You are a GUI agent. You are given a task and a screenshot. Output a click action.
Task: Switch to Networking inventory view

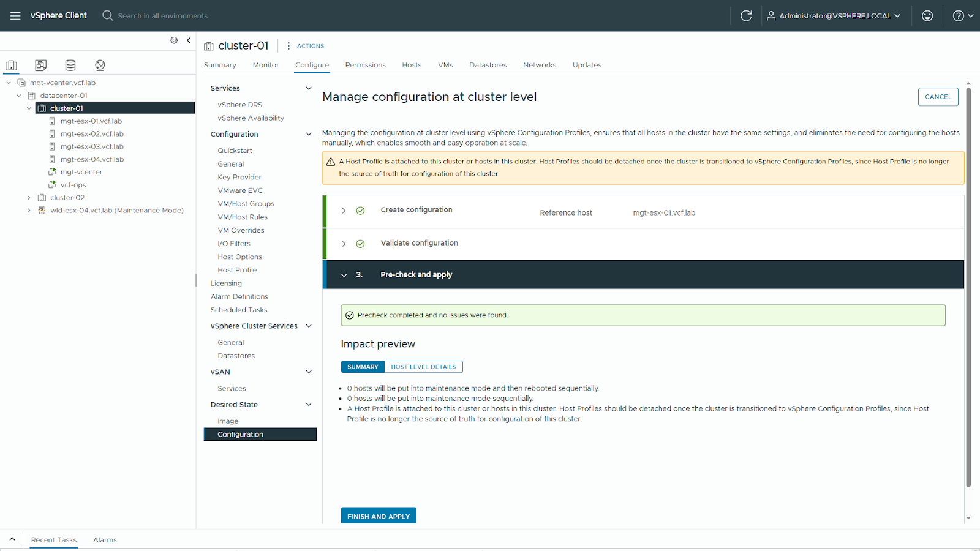(100, 66)
